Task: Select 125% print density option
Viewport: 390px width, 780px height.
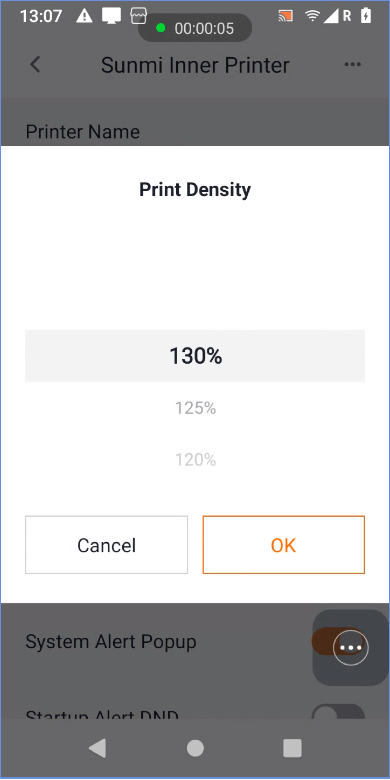Action: (195, 408)
